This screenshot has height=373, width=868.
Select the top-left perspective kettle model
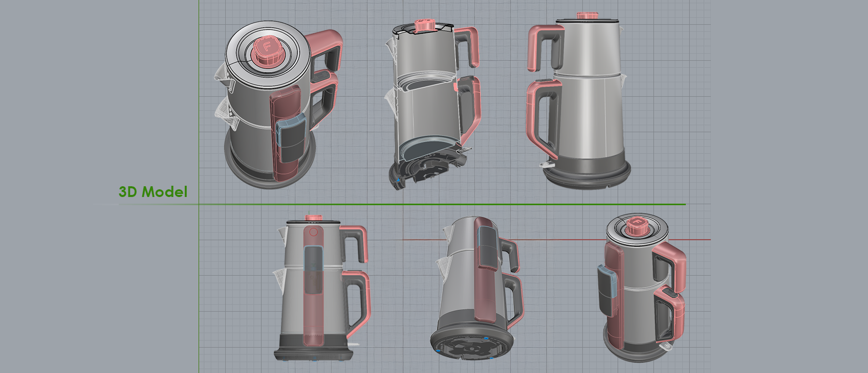point(277,104)
